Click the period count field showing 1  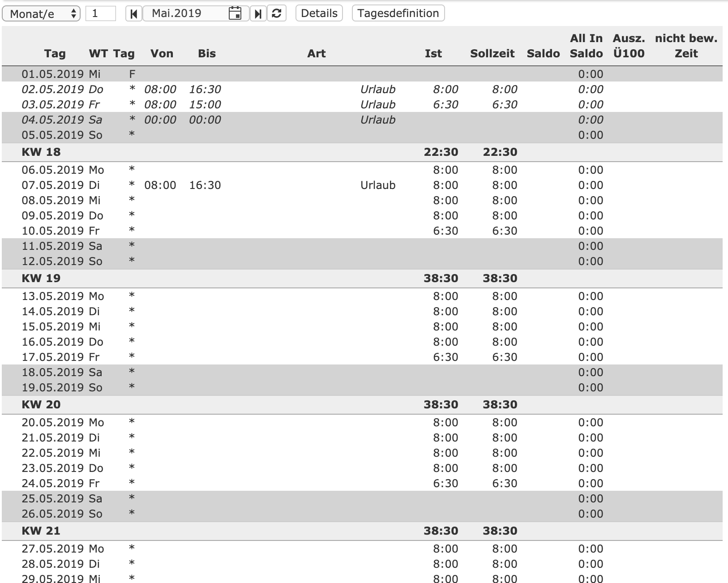click(x=100, y=13)
